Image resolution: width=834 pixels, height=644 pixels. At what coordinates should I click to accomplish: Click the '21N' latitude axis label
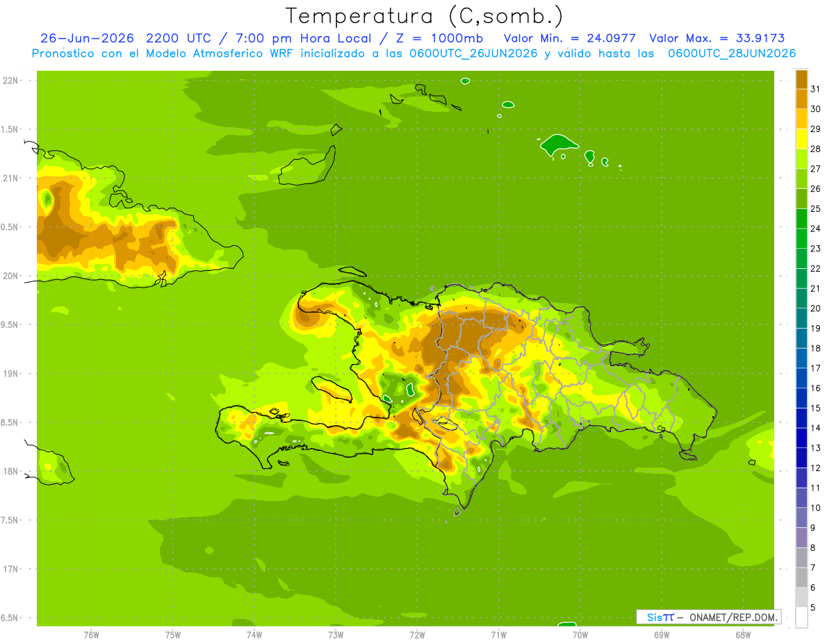[10, 179]
